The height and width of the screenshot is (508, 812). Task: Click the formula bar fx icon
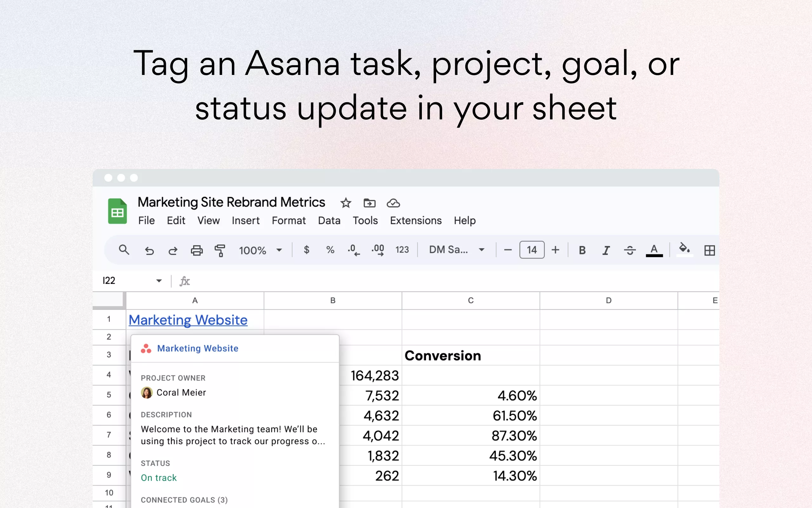click(185, 281)
